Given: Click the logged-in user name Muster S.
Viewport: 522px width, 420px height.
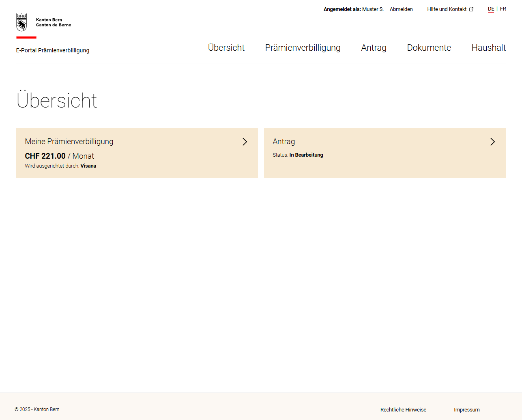Looking at the screenshot, I should pyautogui.click(x=373, y=9).
